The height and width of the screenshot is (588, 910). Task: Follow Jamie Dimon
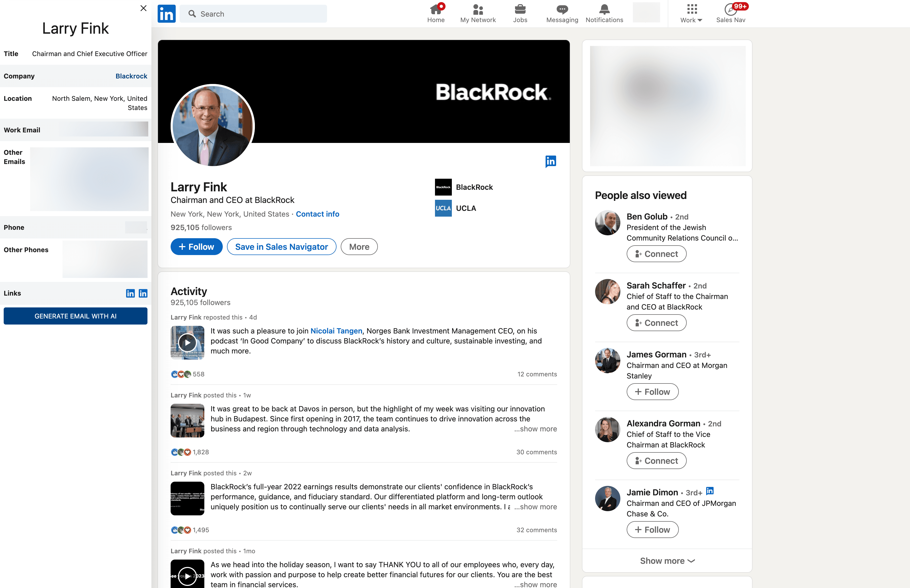tap(653, 530)
